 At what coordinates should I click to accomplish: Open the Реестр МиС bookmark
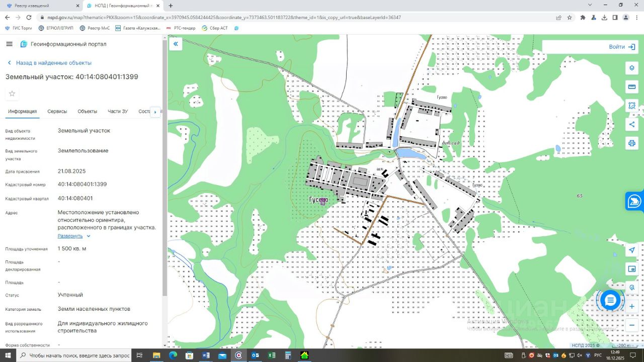click(x=95, y=28)
